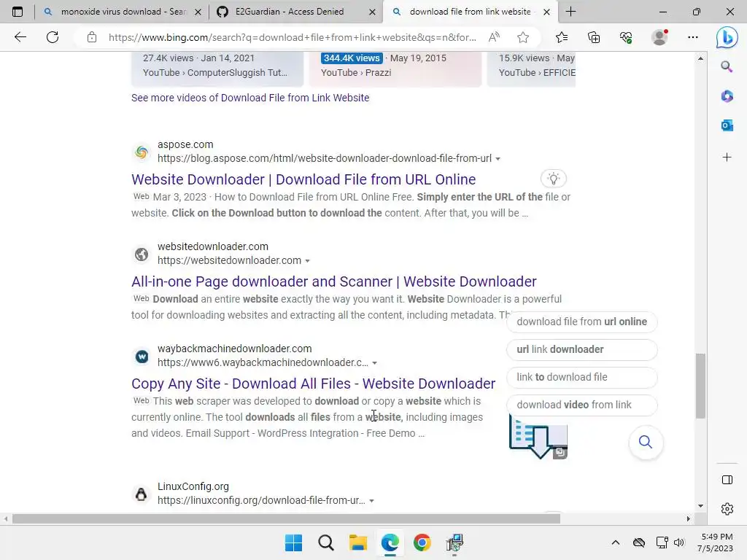Open sidebar search tool
The image size is (747, 560).
pos(727,66)
